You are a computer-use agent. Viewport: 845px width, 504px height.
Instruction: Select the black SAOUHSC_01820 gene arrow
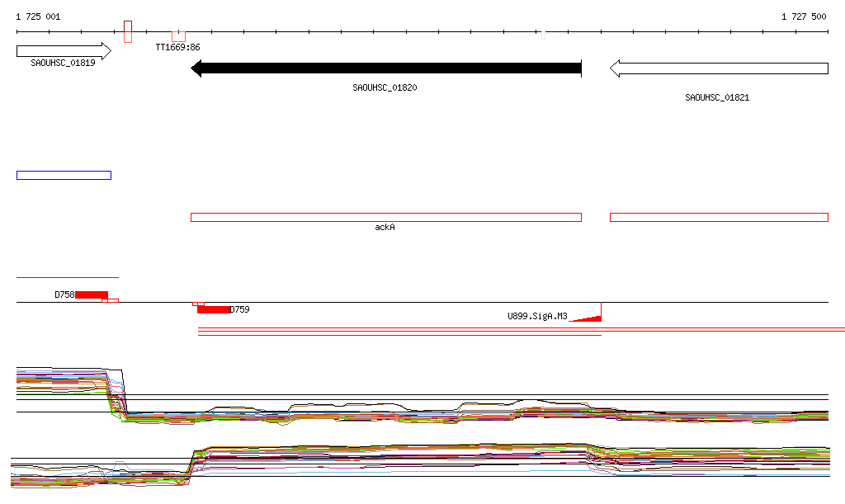tap(386, 68)
